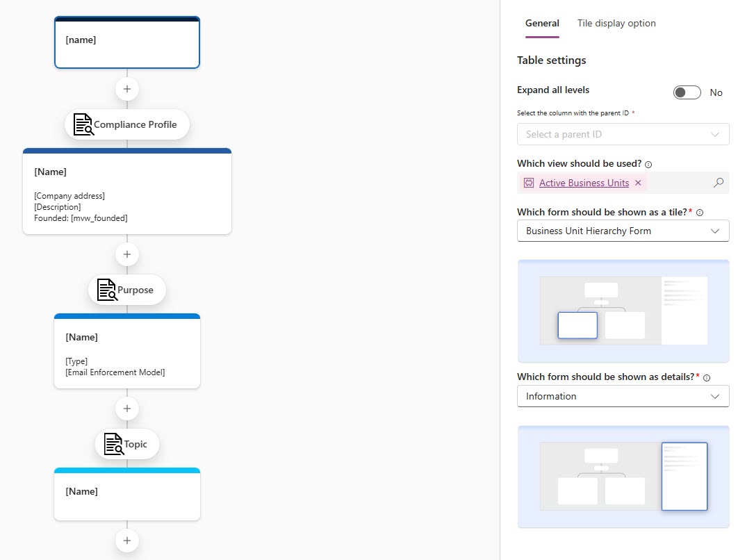The height and width of the screenshot is (560, 738).
Task: Click the plus button below the Topic tile
Action: (x=127, y=540)
